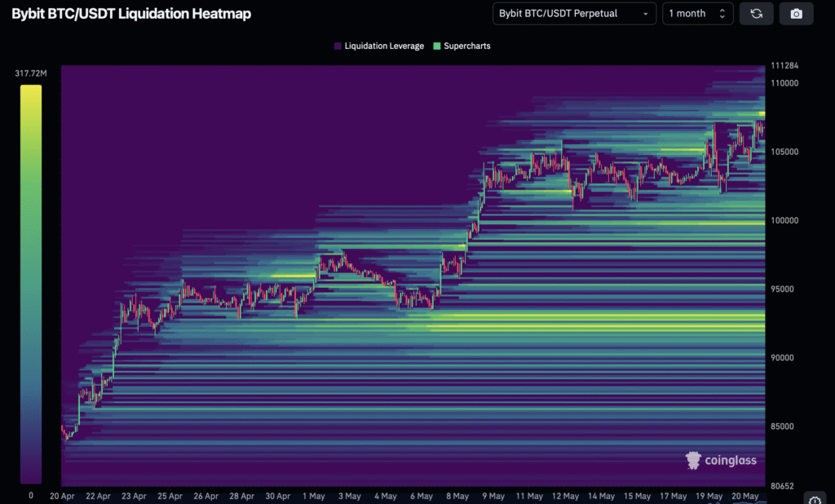
Task: Click the 90000 price axis label
Action: [782, 357]
